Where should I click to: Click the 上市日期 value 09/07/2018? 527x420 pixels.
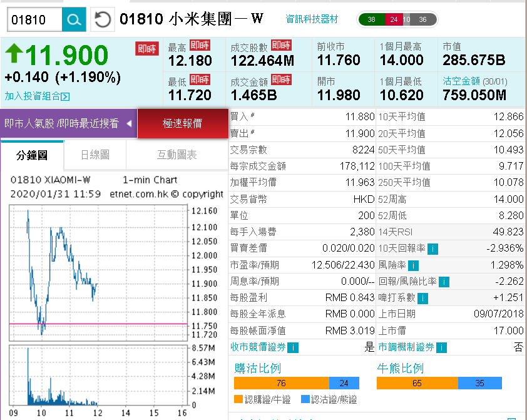pos(499,314)
